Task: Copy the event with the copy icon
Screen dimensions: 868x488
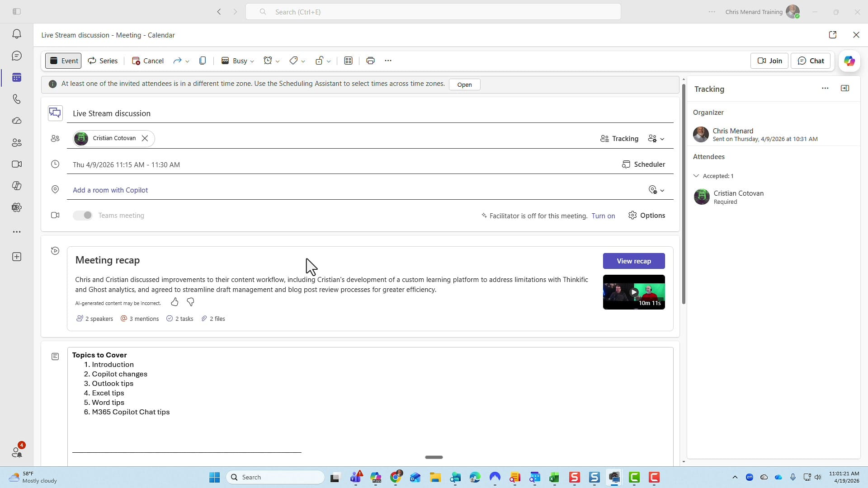Action: pos(203,60)
